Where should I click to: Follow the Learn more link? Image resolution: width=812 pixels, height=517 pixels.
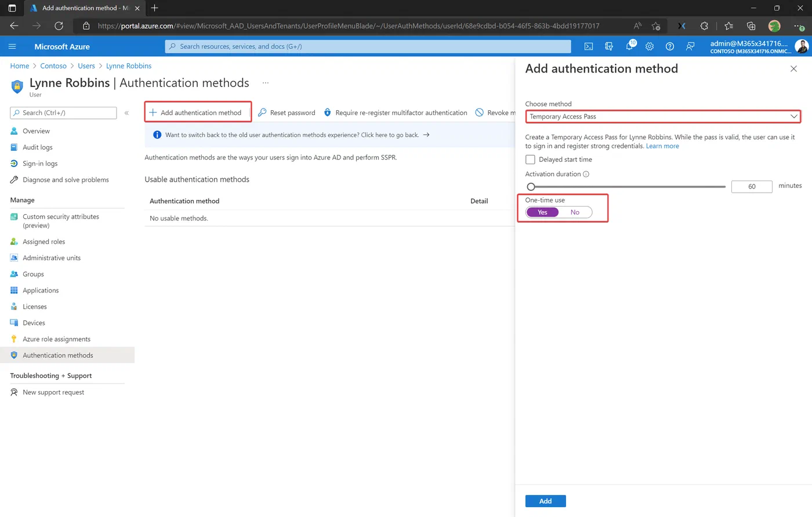[x=662, y=146]
